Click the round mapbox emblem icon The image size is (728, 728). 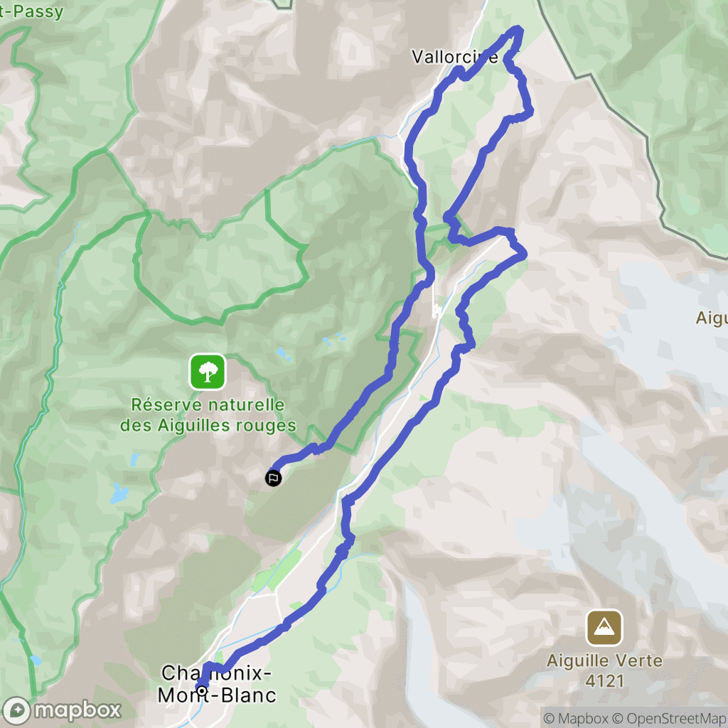tap(17, 711)
